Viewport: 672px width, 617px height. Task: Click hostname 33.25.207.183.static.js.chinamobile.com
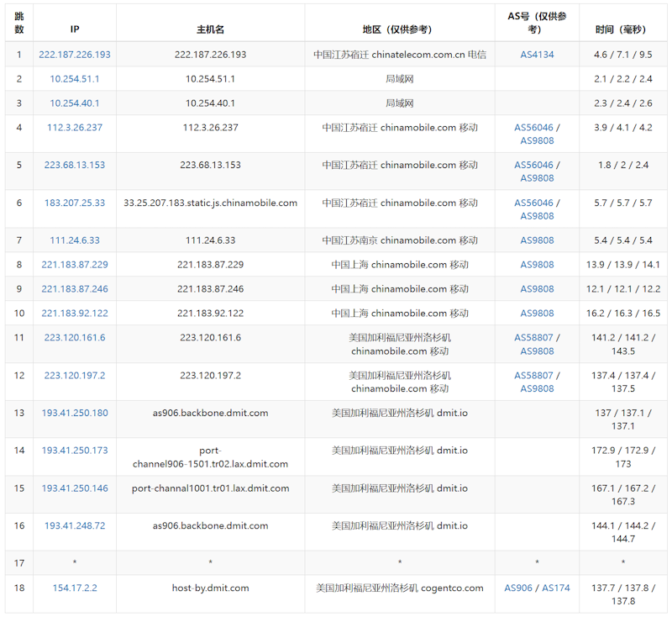click(x=210, y=203)
